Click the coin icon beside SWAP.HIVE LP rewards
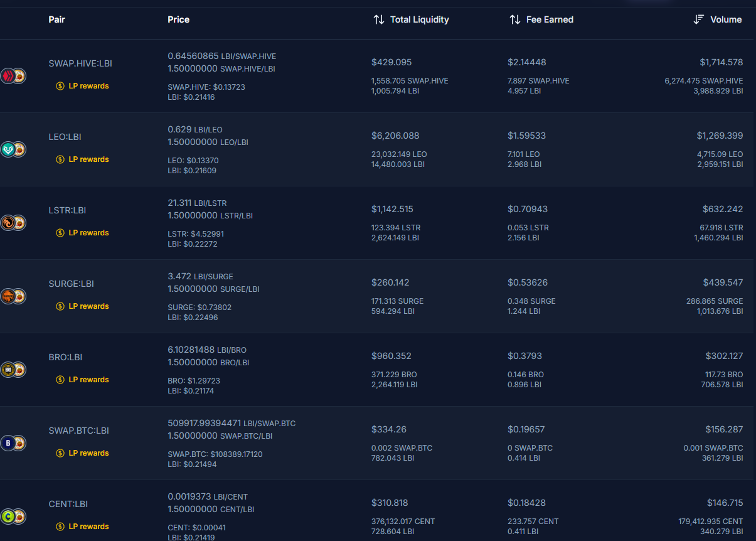Screen dimensions: 756x541 pos(60,86)
